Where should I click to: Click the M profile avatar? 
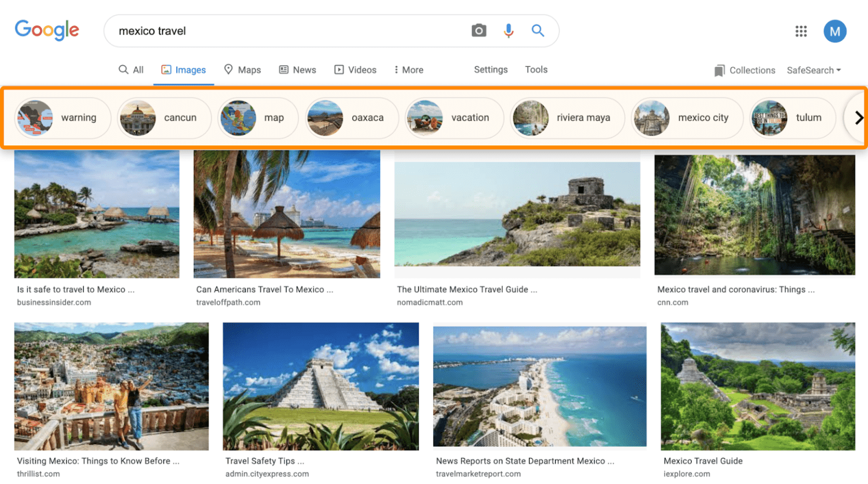[x=835, y=31]
